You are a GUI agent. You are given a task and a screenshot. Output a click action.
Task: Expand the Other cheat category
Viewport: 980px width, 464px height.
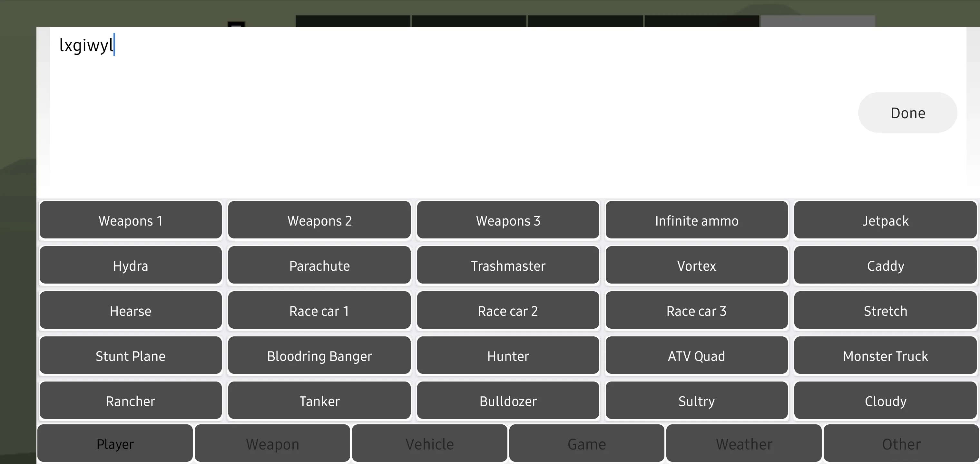[901, 444]
